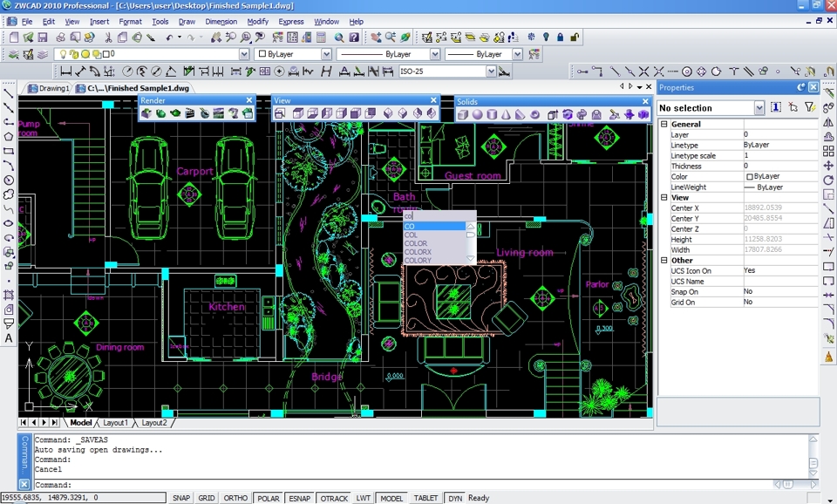Screen dimensions: 837x504
Task: Toggle SNAP mode in status bar
Action: (180, 498)
